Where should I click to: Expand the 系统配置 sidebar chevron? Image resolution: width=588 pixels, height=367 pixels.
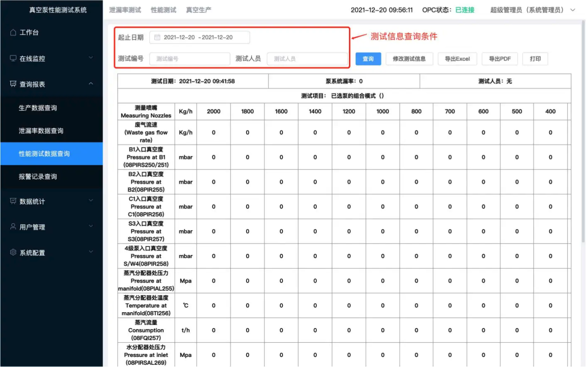[x=91, y=252]
